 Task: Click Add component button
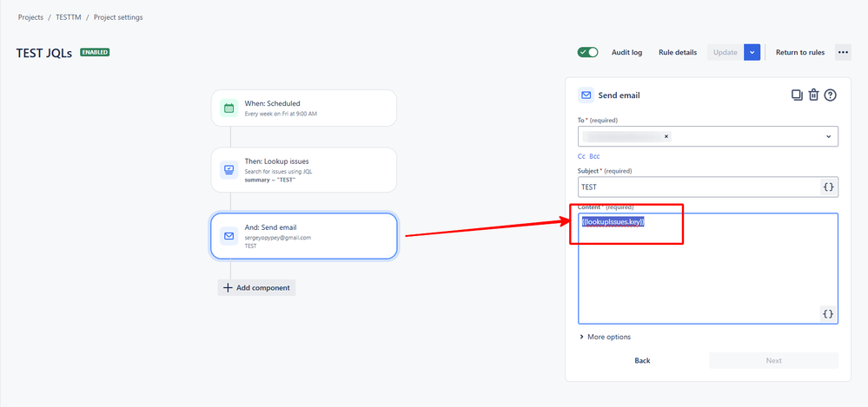[256, 287]
